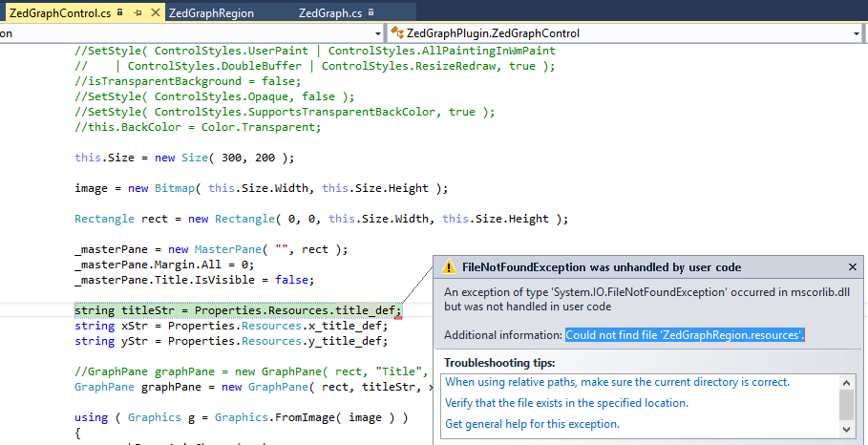The height and width of the screenshot is (445, 868).
Task: Switch to the ZedGraphRegion tab
Action: [211, 13]
